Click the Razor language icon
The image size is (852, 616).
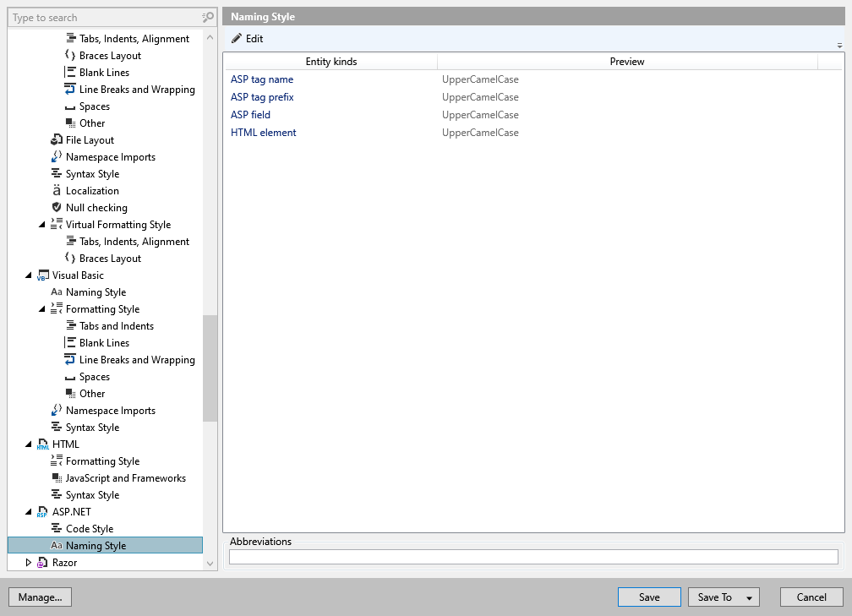tap(43, 563)
